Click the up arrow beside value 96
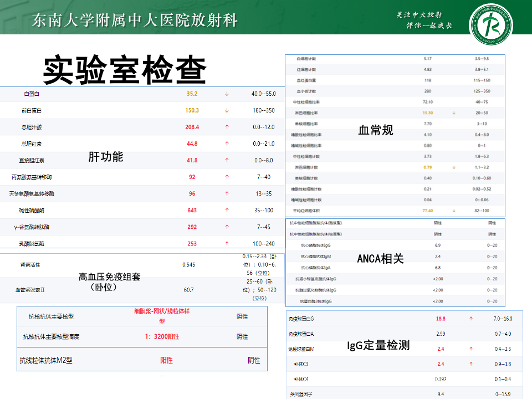 227,193
